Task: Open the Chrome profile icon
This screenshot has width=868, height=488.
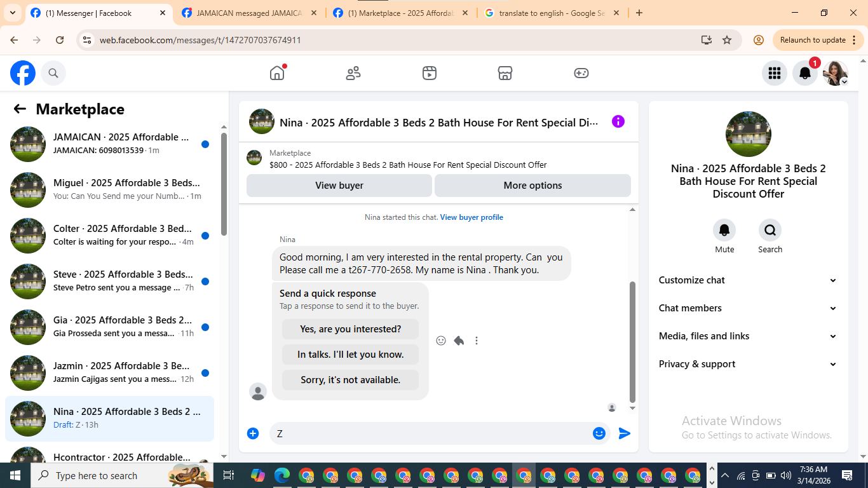Action: 758,40
